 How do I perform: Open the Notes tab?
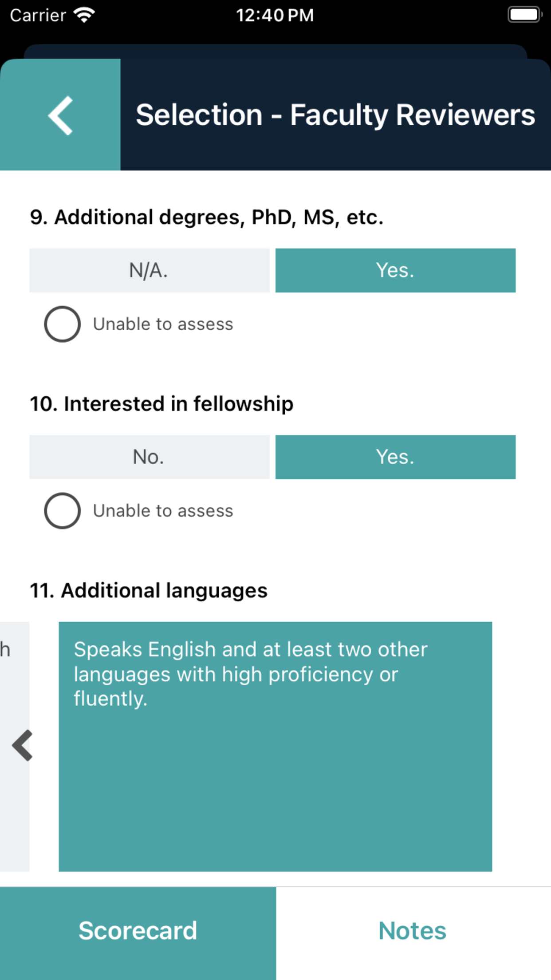point(413,931)
